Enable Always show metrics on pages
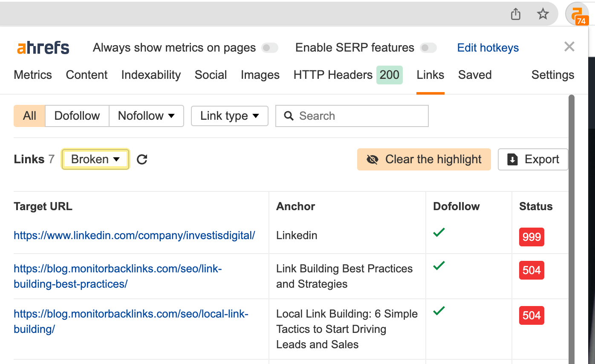 270,48
